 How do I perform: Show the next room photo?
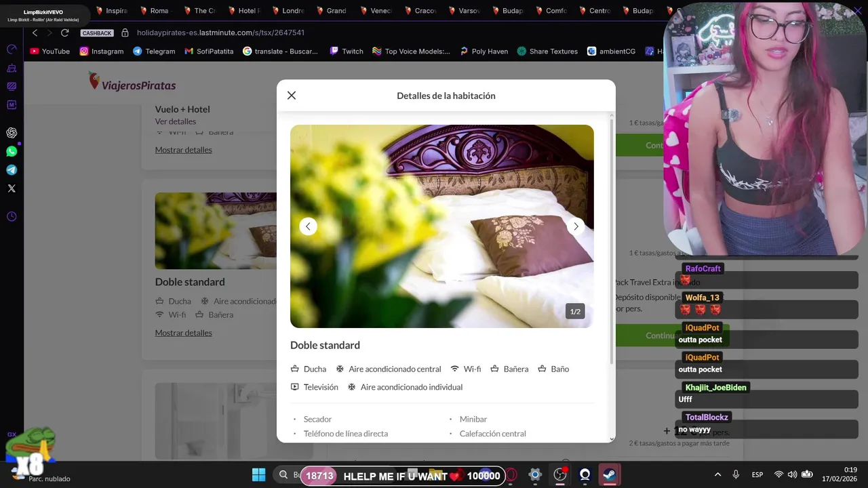pyautogui.click(x=576, y=226)
